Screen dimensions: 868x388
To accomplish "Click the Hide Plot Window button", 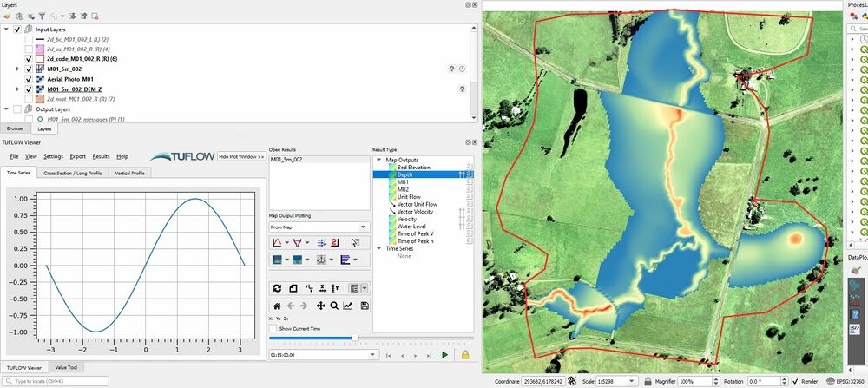I will (241, 156).
